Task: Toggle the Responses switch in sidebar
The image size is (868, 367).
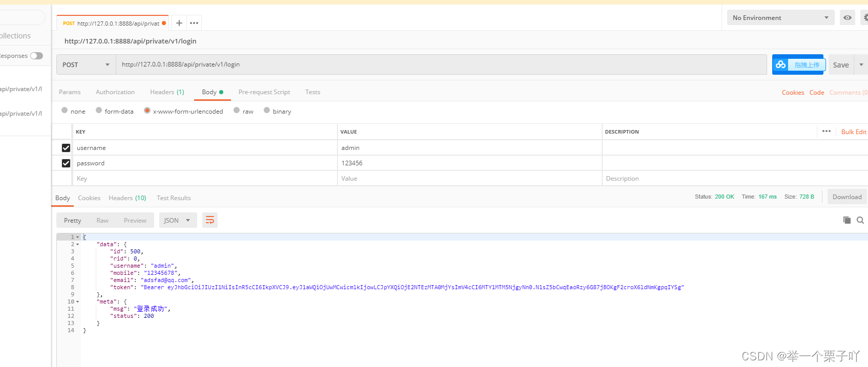Action: click(x=36, y=56)
